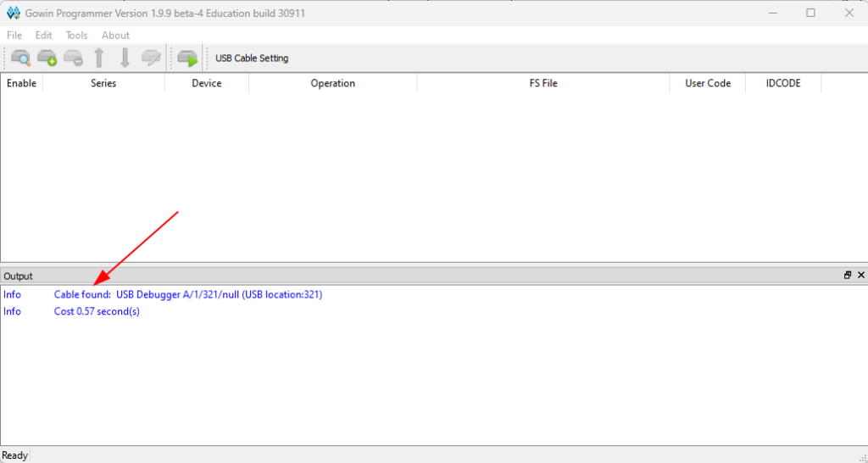868x463 pixels.
Task: Maximize the Gowin Programmer window
Action: coord(810,13)
